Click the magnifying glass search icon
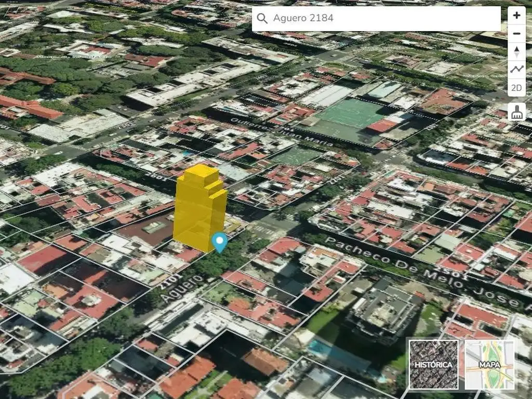The width and height of the screenshot is (532, 399). coord(263,19)
